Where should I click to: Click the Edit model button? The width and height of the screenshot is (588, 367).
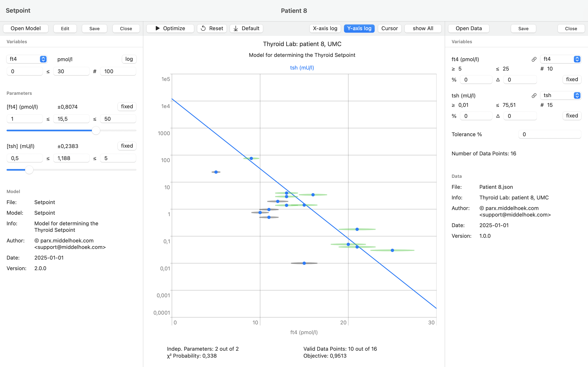[x=65, y=28]
